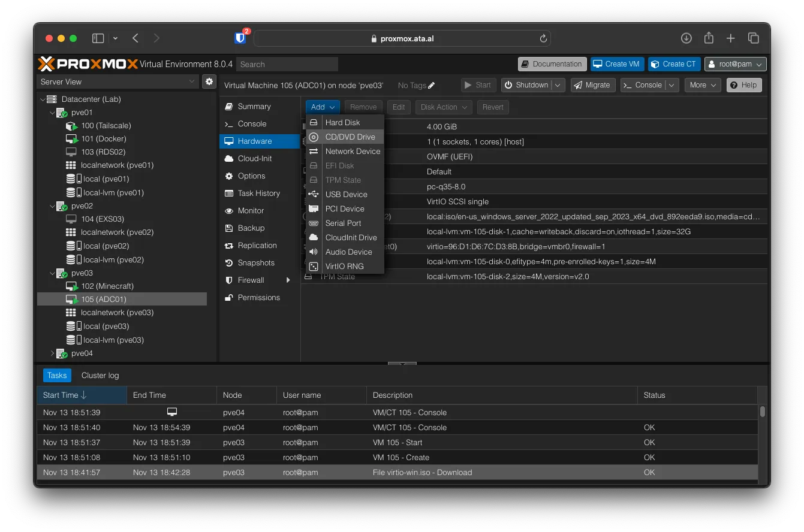Open the Disk Action dropdown

click(x=444, y=107)
